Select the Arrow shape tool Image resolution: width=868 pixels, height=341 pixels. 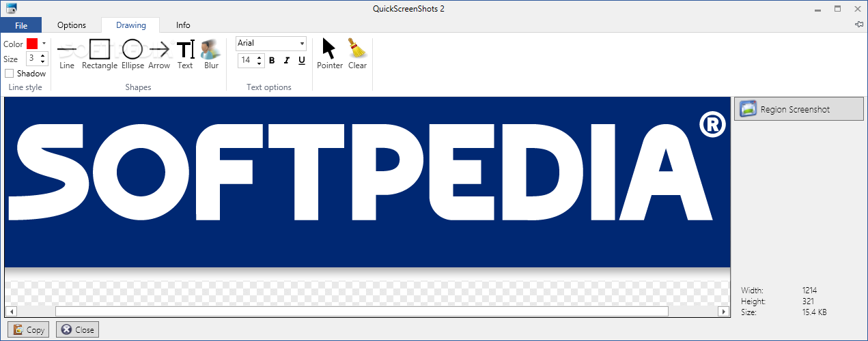coord(159,55)
